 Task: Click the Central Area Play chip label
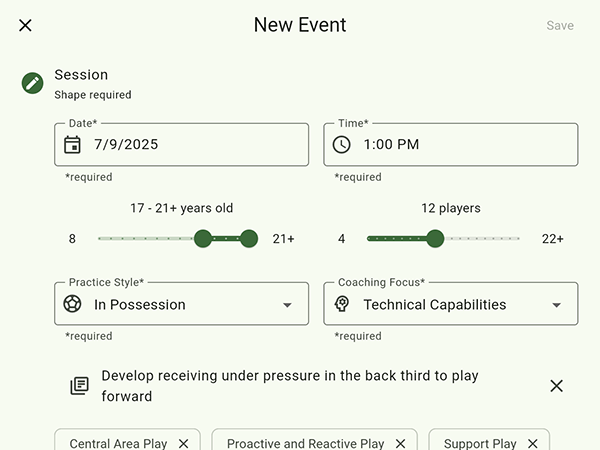pos(118,443)
